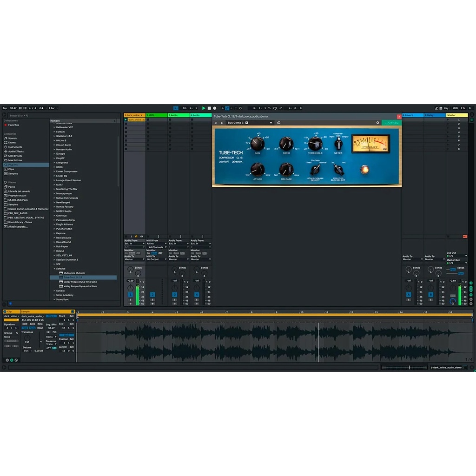Open the Master Out 1/2 dropdown
The height and width of the screenshot is (476, 476).
tap(456, 263)
